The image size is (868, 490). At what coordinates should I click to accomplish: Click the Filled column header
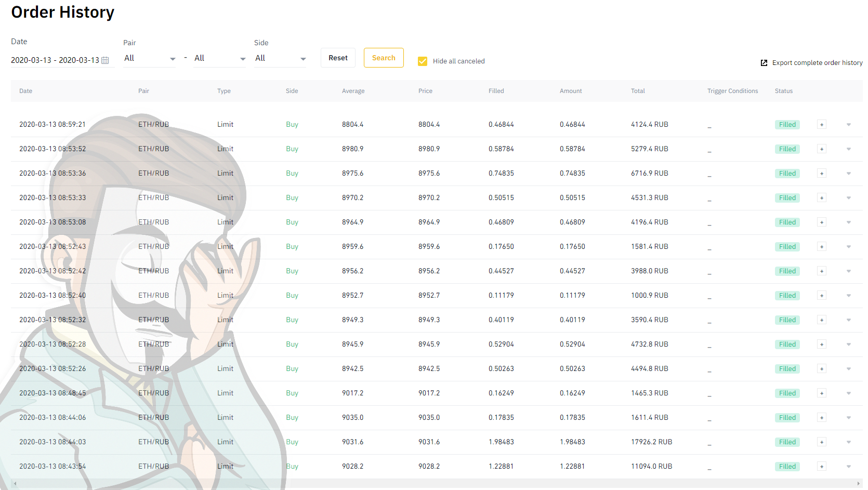[496, 91]
